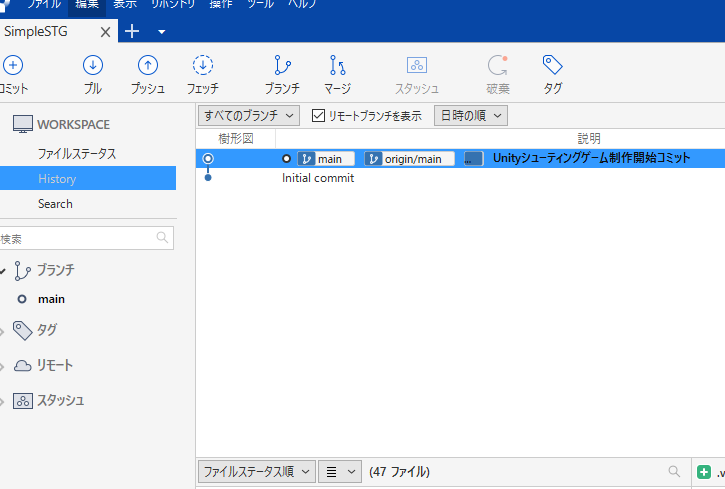This screenshot has height=489, width=725.
Task: Open the リポジトリ menu
Action: pos(174,4)
